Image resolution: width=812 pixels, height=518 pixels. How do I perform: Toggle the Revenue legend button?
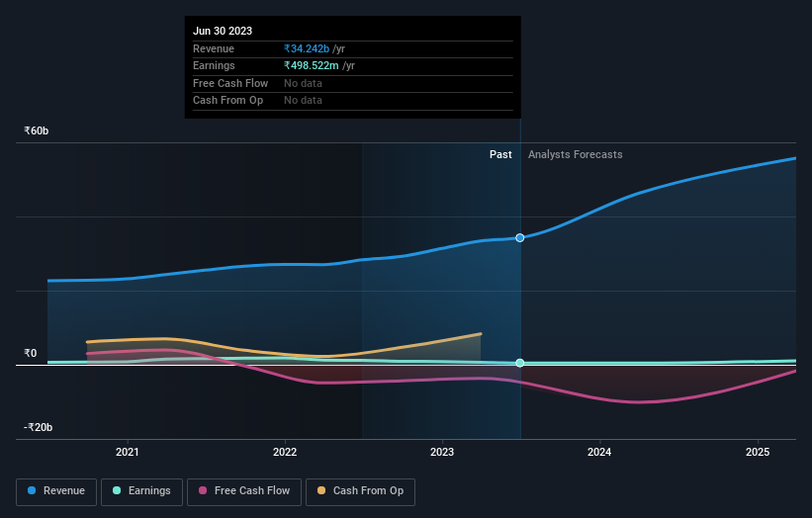click(56, 491)
